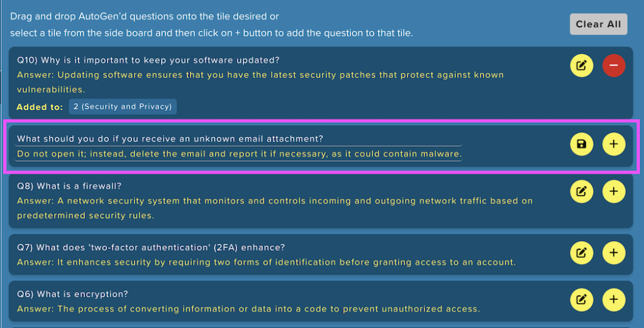The width and height of the screenshot is (644, 328).
Task: Select the Q7 two-factor authentication question text
Action: click(151, 247)
